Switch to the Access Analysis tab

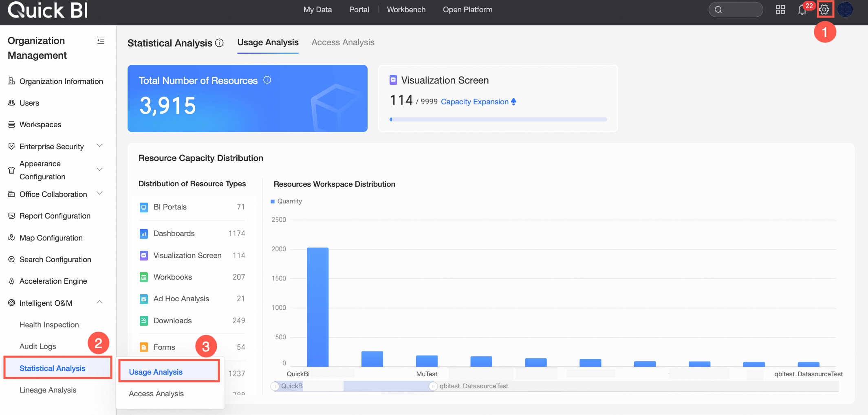pos(343,43)
